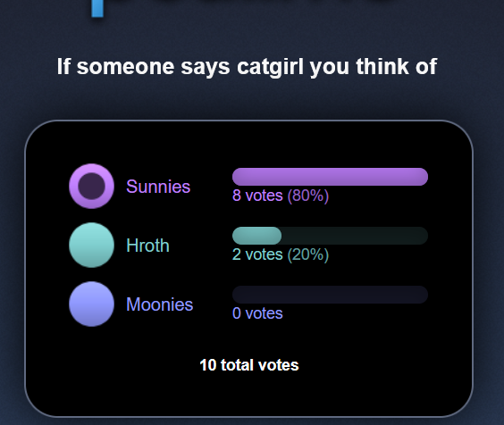Viewport: 504px width, 425px height.
Task: Click the word catgirl in the heading
Action: (x=271, y=67)
